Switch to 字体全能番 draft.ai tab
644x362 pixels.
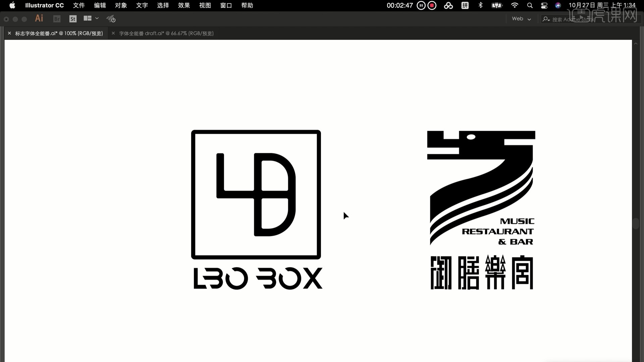(x=166, y=33)
